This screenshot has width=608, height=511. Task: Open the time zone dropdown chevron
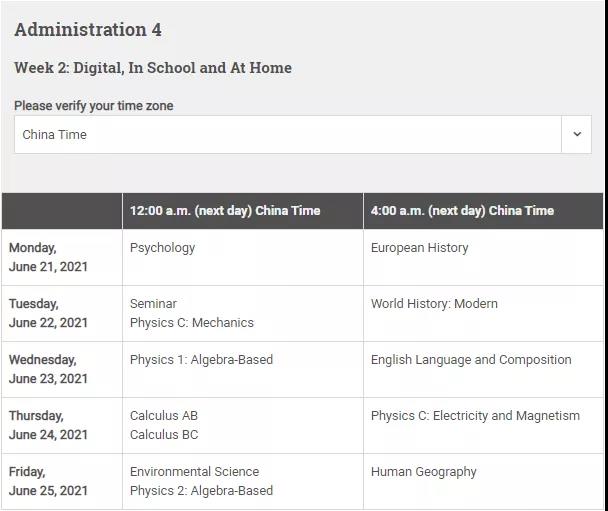click(x=577, y=134)
